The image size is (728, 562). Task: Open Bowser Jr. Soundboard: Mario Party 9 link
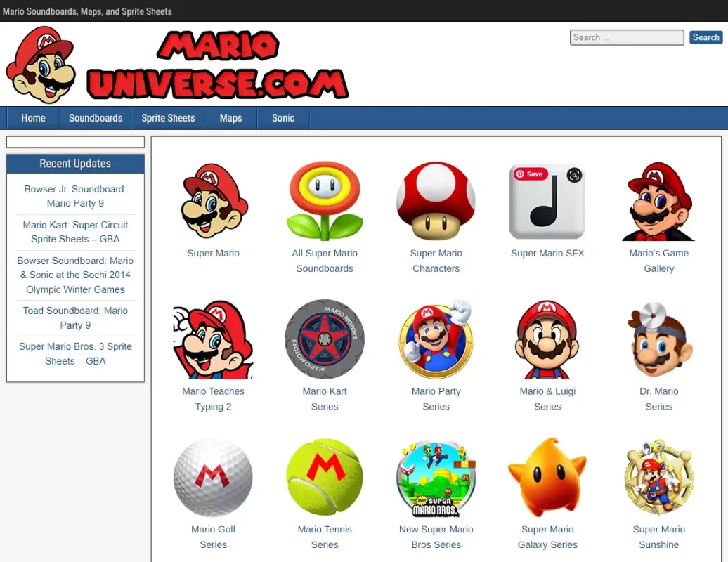75,196
